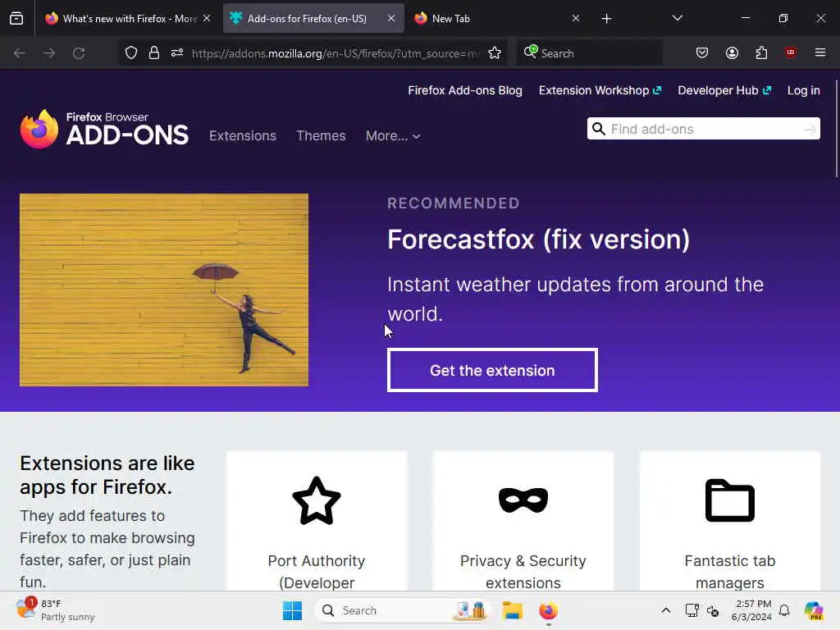Screen dimensions: 840x630
Task: Open the tracking protection shield icon
Action: [131, 53]
